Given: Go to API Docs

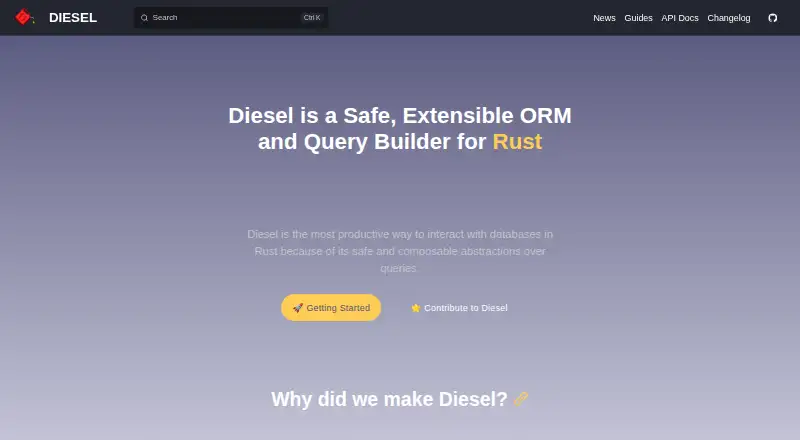Looking at the screenshot, I should click(680, 18).
